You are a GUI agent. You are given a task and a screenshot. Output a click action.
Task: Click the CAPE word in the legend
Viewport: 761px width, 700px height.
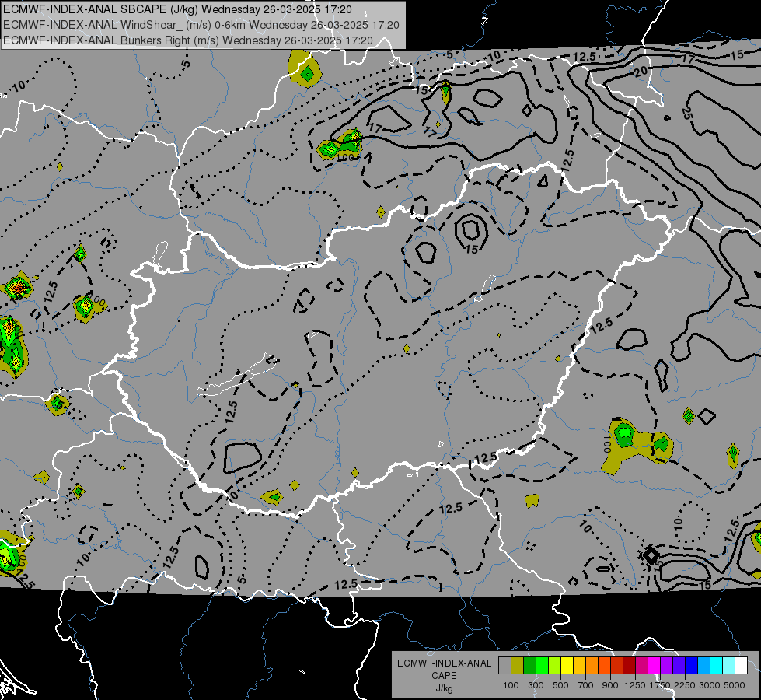pyautogui.click(x=444, y=676)
